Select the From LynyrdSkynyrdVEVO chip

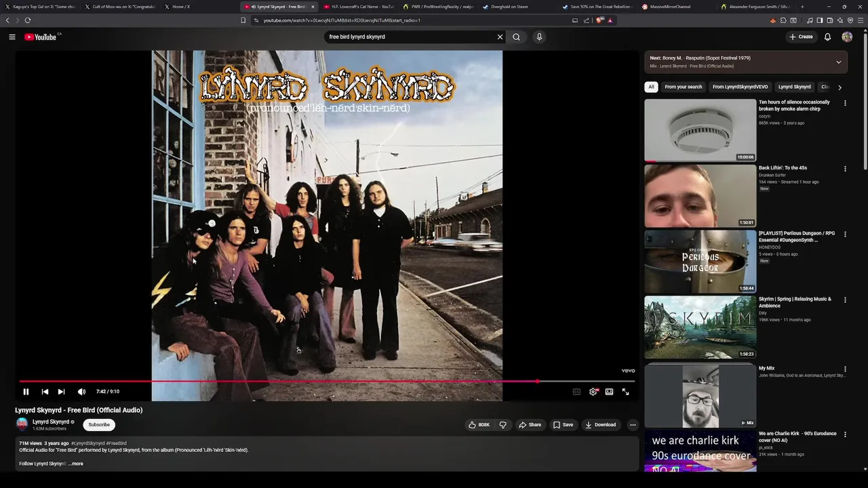pos(741,87)
